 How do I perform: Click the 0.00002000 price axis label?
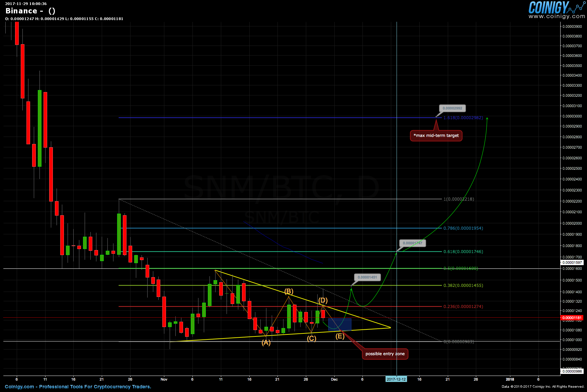(572, 223)
